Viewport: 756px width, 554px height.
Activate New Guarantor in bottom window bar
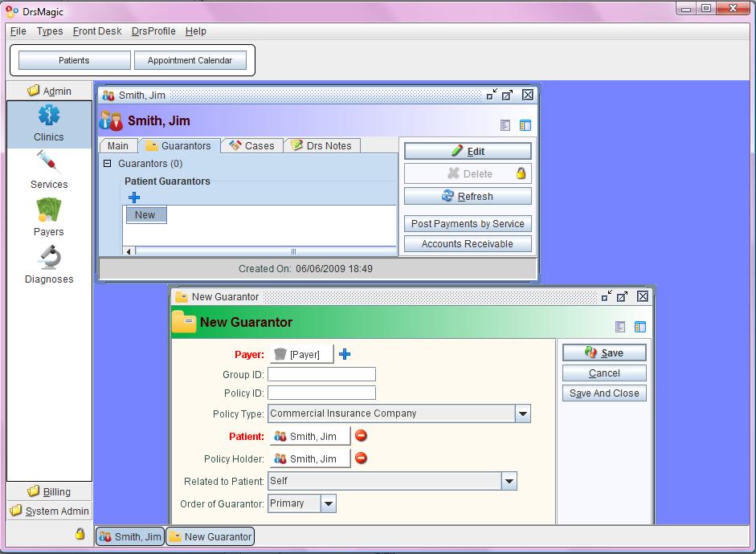coord(210,536)
